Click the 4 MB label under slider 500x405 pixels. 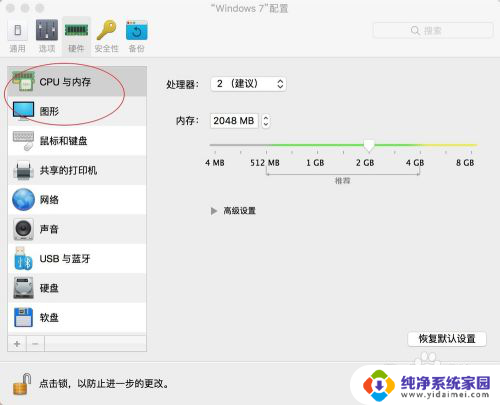coord(215,163)
